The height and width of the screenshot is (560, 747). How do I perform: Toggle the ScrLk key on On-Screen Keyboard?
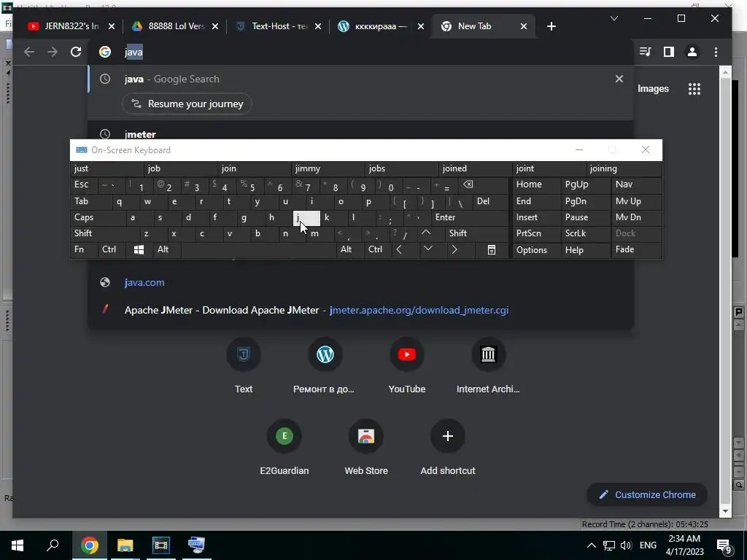(586, 233)
